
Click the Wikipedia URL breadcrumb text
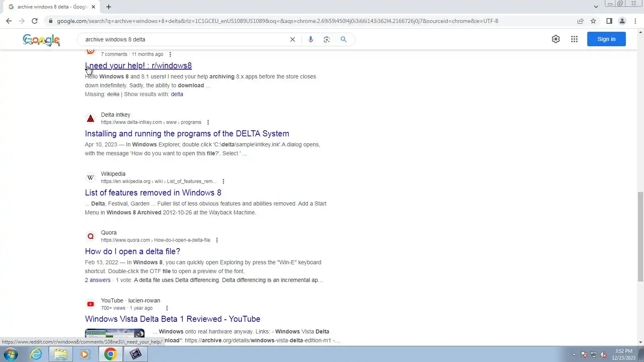pos(159,181)
